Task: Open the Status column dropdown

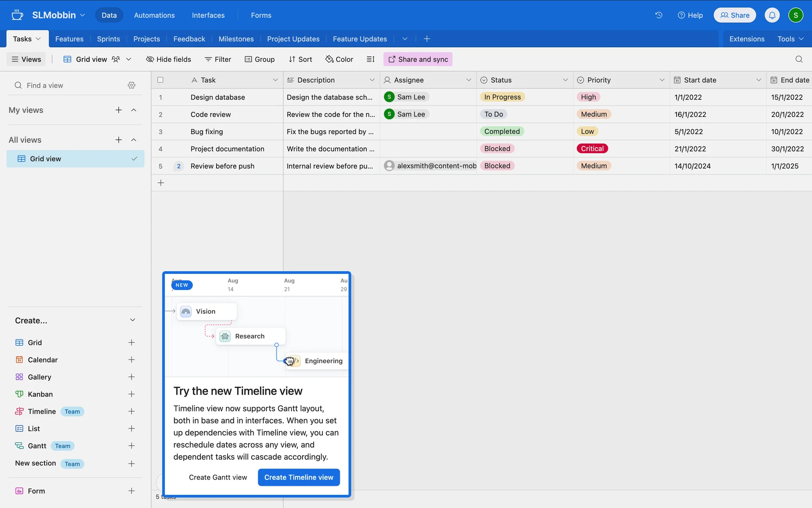Action: click(x=565, y=80)
